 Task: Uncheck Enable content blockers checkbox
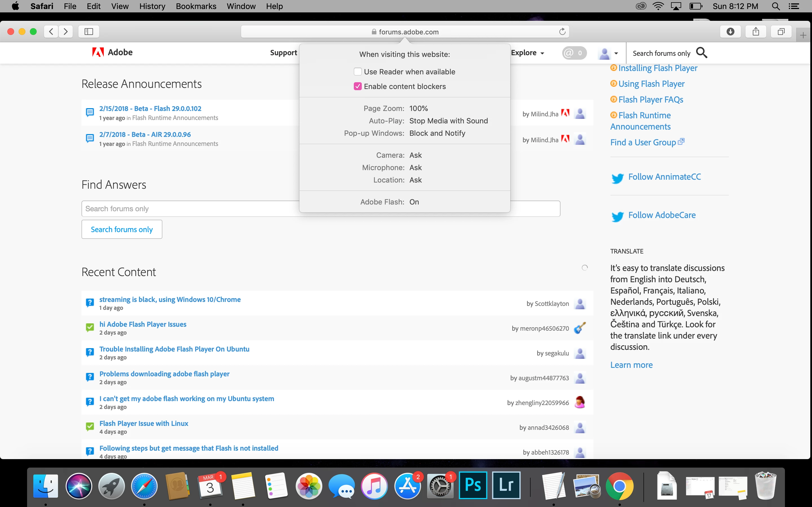click(x=358, y=86)
